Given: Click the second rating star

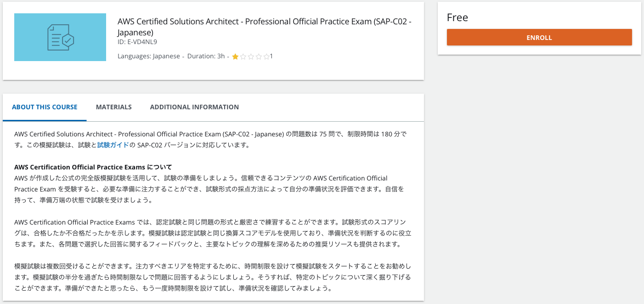Looking at the screenshot, I should [x=243, y=56].
